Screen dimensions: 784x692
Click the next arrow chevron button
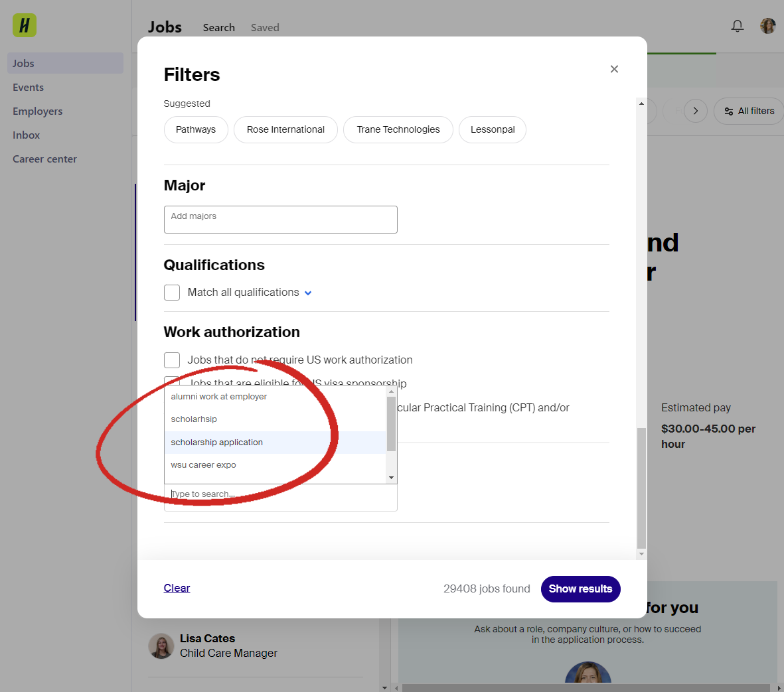click(x=695, y=111)
